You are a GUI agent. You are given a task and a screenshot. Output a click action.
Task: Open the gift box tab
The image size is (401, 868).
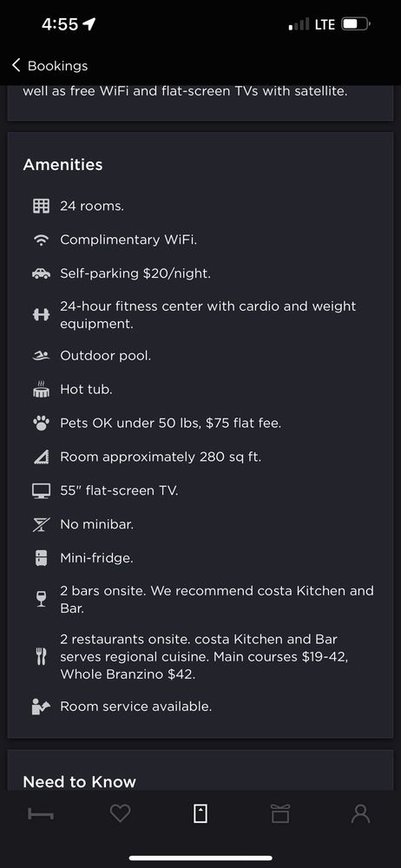point(280,813)
